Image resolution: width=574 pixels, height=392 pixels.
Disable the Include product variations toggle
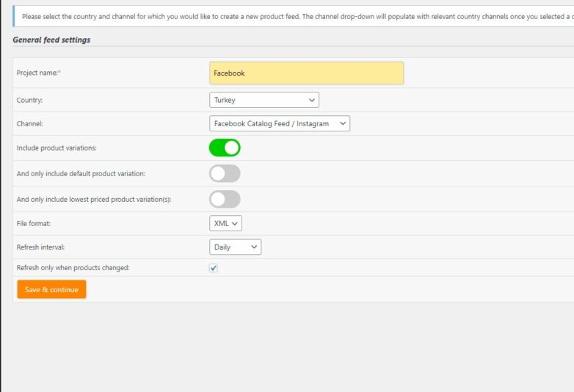tap(225, 148)
